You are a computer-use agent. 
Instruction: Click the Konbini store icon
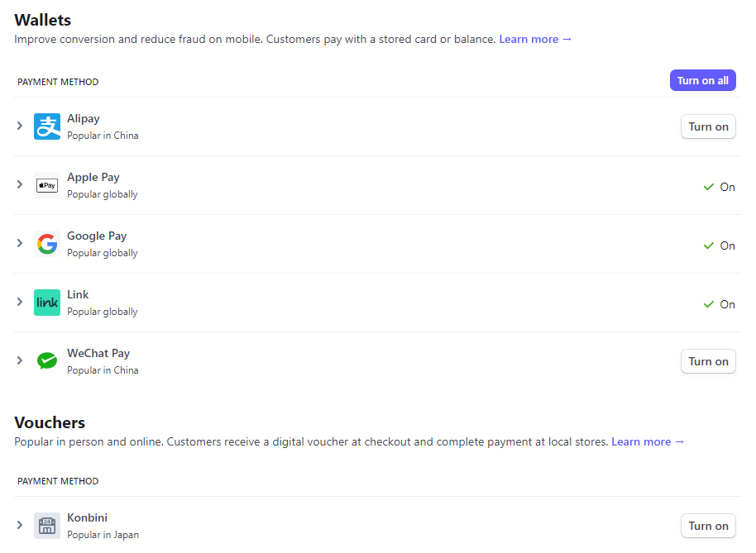(x=47, y=526)
